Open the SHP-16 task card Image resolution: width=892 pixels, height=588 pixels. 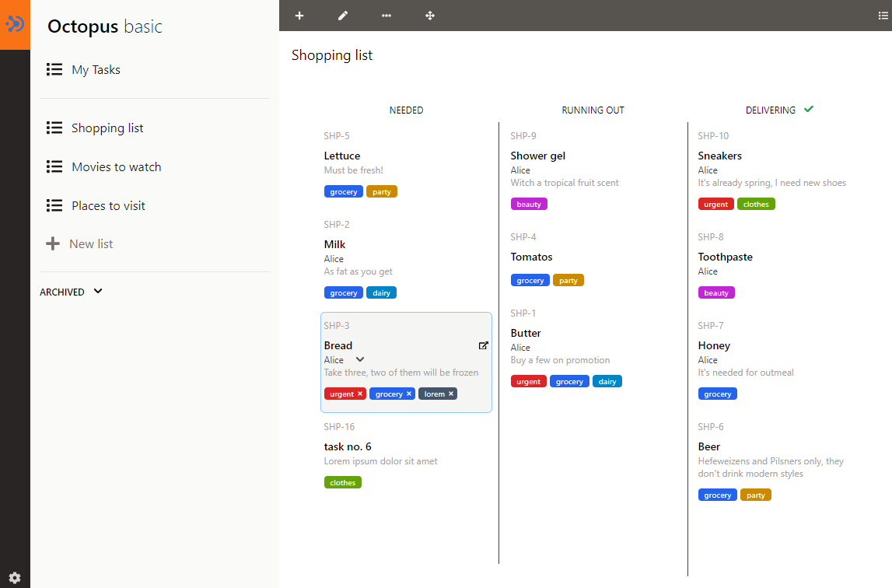tap(348, 446)
